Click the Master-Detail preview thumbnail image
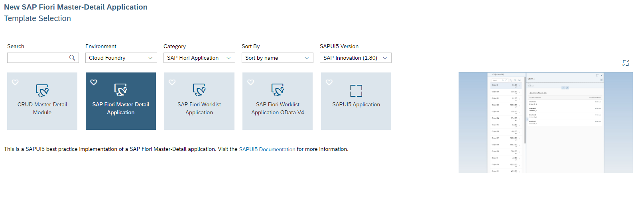This screenshot has height=217, width=644. point(546,123)
